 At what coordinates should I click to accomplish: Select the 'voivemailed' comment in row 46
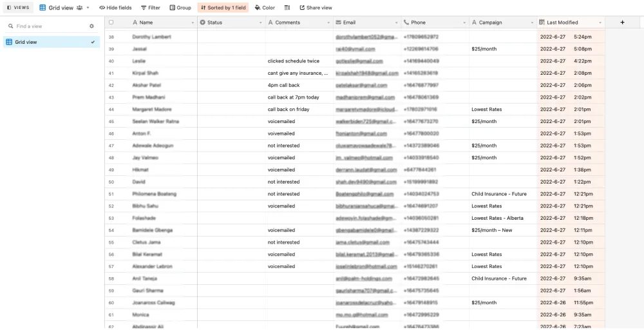point(299,133)
